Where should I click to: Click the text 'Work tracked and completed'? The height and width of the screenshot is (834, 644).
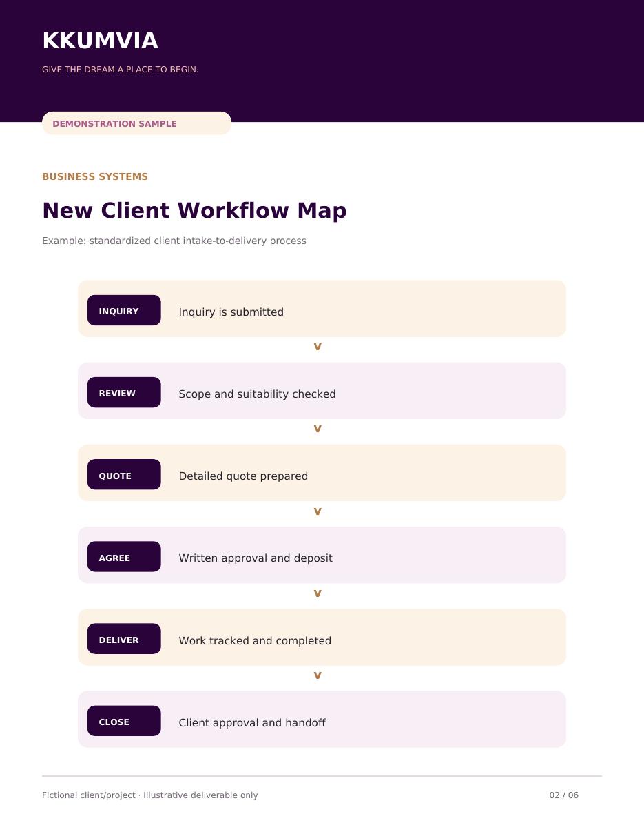(255, 641)
